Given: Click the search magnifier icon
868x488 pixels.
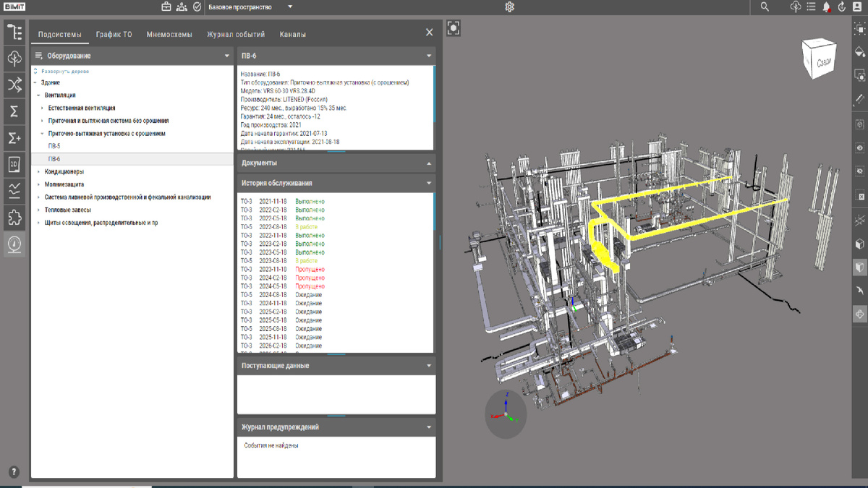Looking at the screenshot, I should [x=765, y=7].
